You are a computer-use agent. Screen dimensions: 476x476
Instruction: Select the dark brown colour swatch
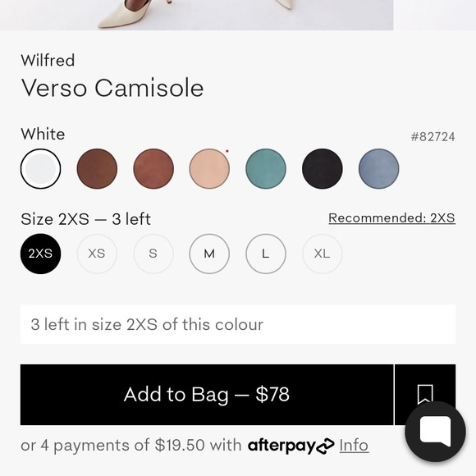pyautogui.click(x=97, y=169)
